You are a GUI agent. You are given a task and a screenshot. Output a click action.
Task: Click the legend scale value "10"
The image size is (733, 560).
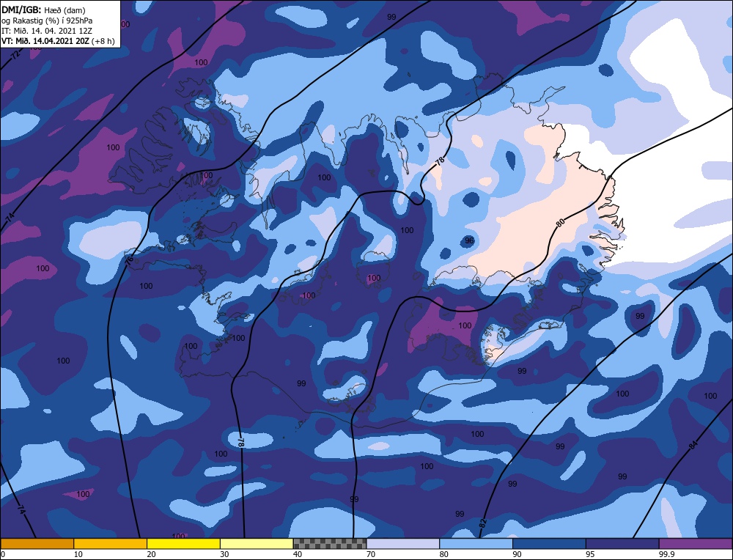click(x=78, y=554)
